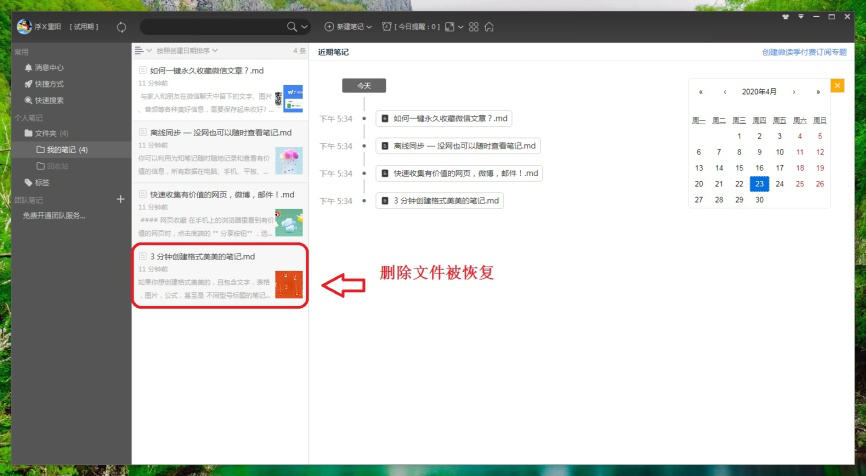
Task: Select April 4 in calendar
Action: click(800, 136)
